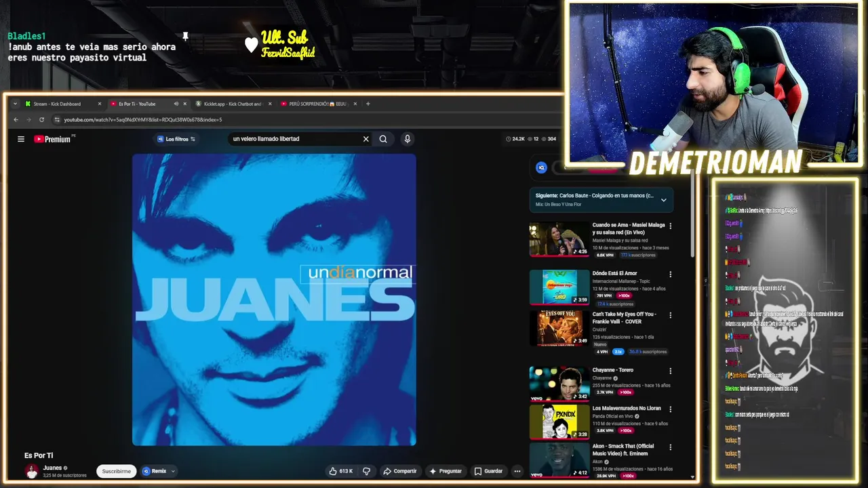The height and width of the screenshot is (488, 868).
Task: Open 'Los Malaventurados No Lloran' title
Action: pos(627,408)
